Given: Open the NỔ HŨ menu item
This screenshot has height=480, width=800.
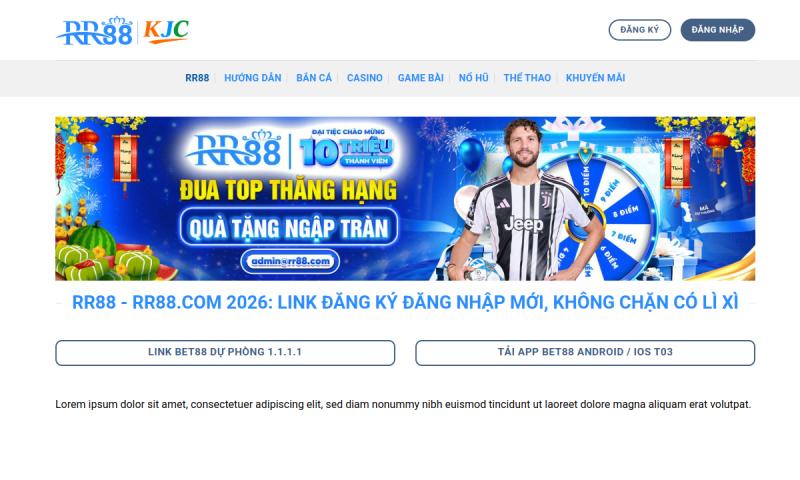Looking at the screenshot, I should [x=473, y=78].
